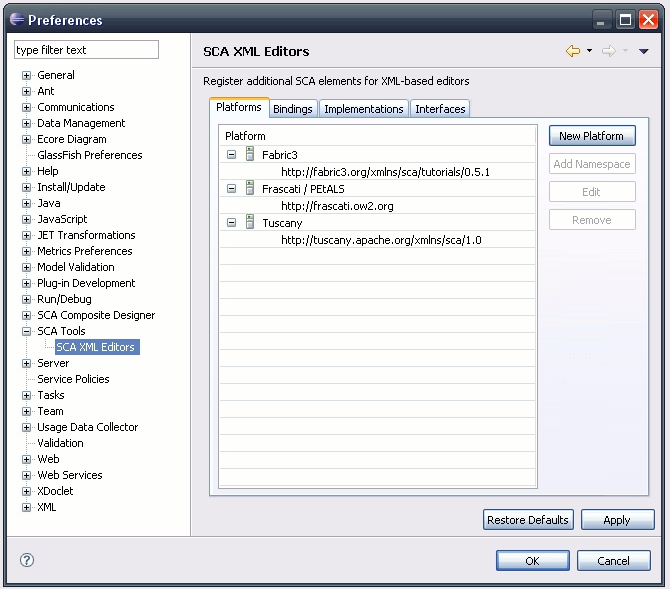Collapse the Tuscany platform node
This screenshot has height=589, width=670.
point(231,223)
